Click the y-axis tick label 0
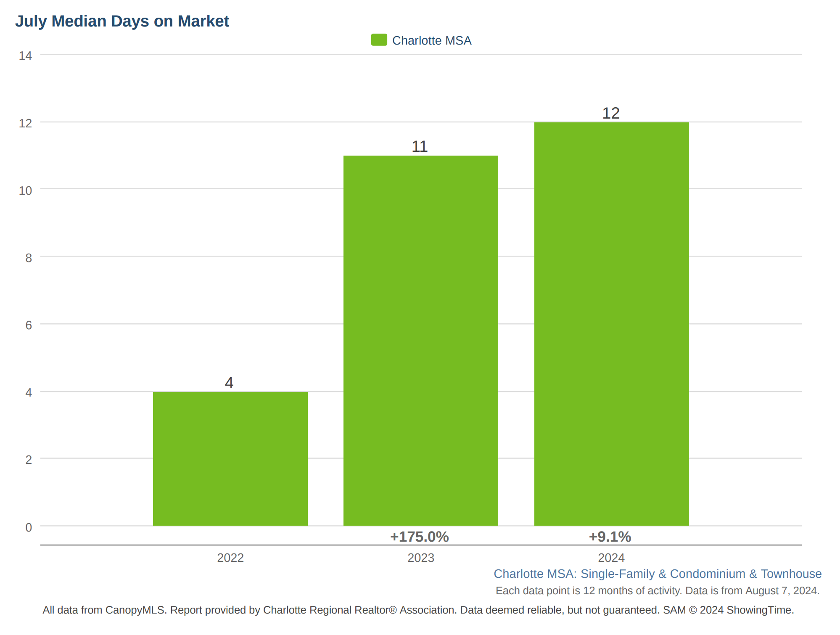The height and width of the screenshot is (635, 840). [x=29, y=527]
